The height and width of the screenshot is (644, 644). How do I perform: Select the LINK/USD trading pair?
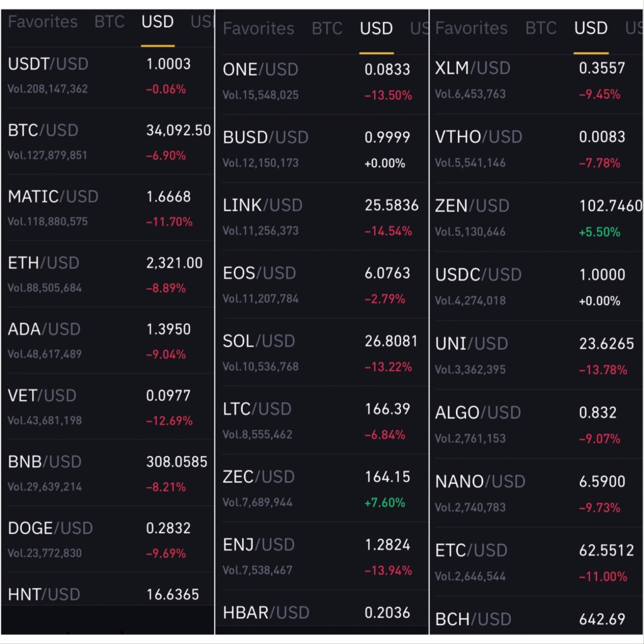tap(262, 205)
